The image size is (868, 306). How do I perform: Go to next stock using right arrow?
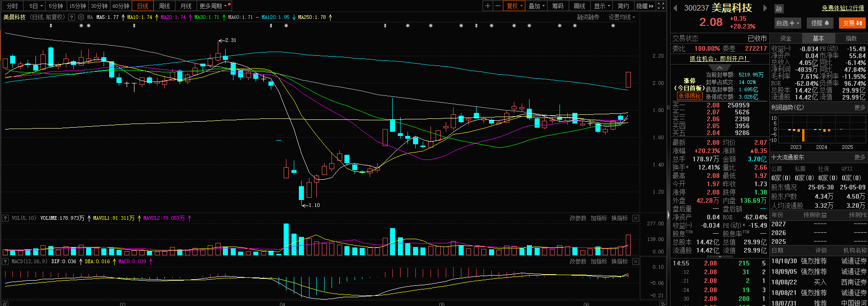pos(765,8)
